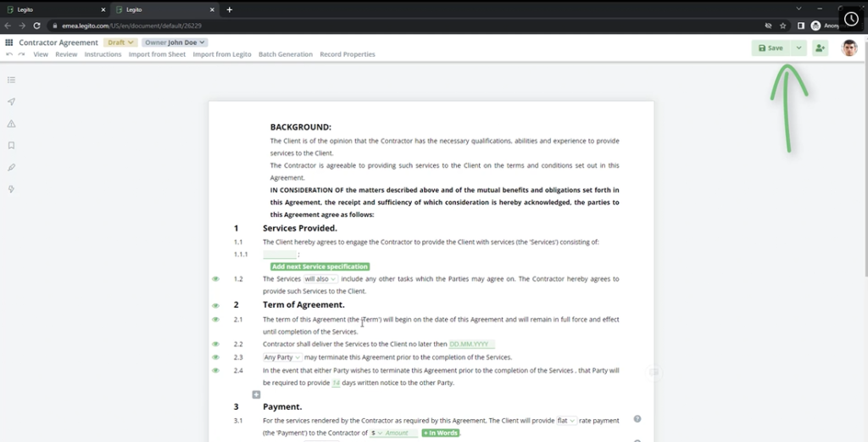Click the undo arrow icon
This screenshot has height=442, width=868.
coord(8,54)
